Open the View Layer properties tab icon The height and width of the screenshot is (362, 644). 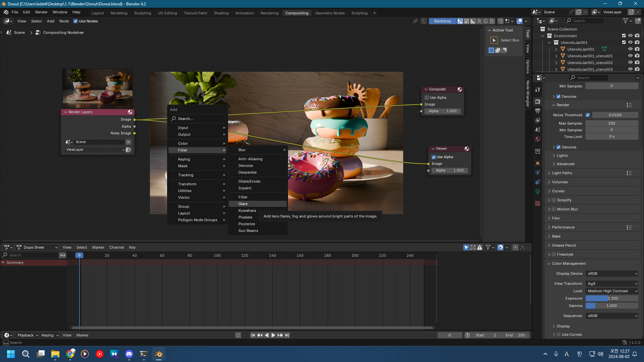(x=538, y=120)
